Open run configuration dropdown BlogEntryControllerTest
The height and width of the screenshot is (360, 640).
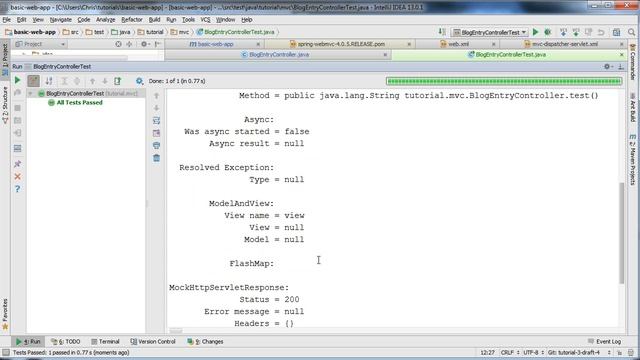coord(489,32)
